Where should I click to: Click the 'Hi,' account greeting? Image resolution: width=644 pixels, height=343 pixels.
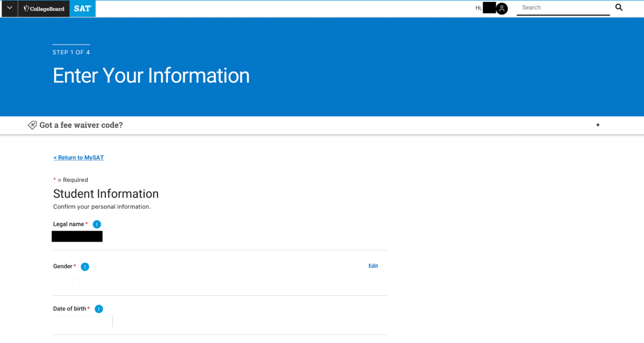tap(478, 8)
